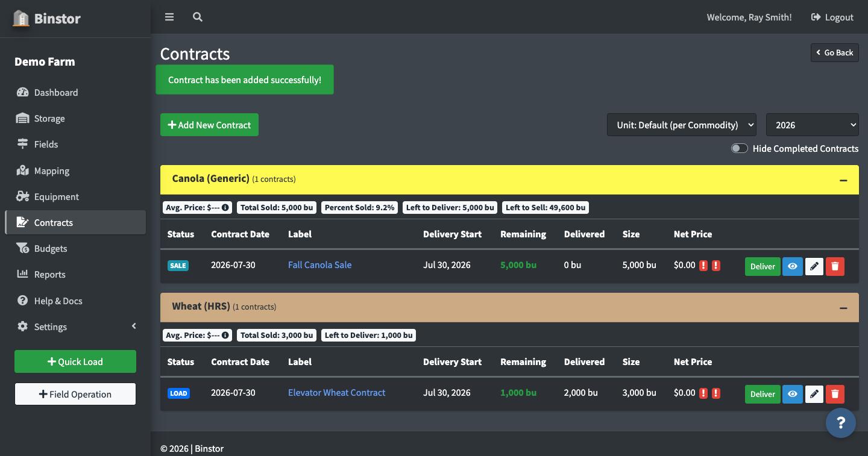This screenshot has height=456, width=868.
Task: Click the Storage warehouse icon
Action: point(22,118)
